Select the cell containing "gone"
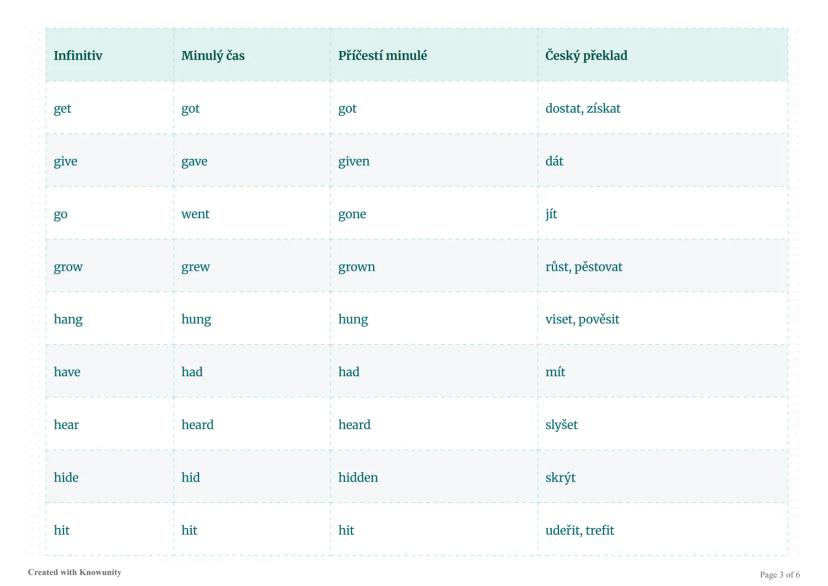Screen dimensions: 828x586 coord(352,214)
